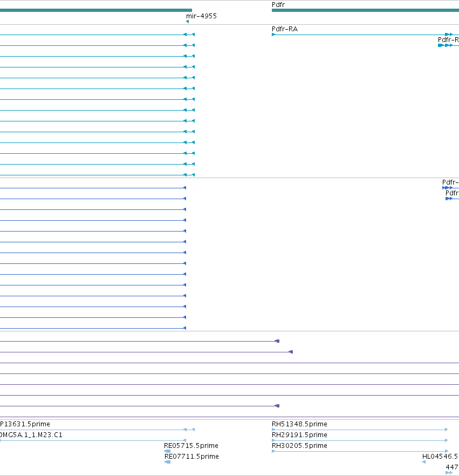
Task: Click the teal gene span bar under Pdfr
Action: (365, 10)
